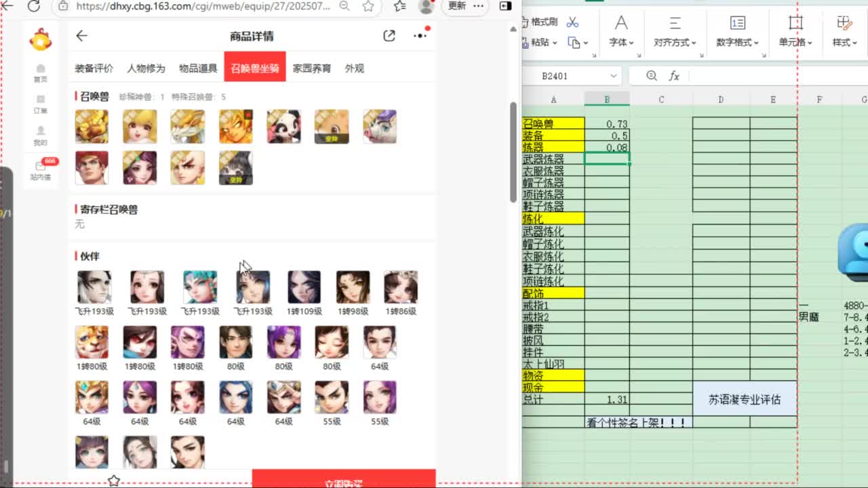The width and height of the screenshot is (868, 488).
Task: Select the yellow 召唤兽 cell
Action: [x=553, y=123]
